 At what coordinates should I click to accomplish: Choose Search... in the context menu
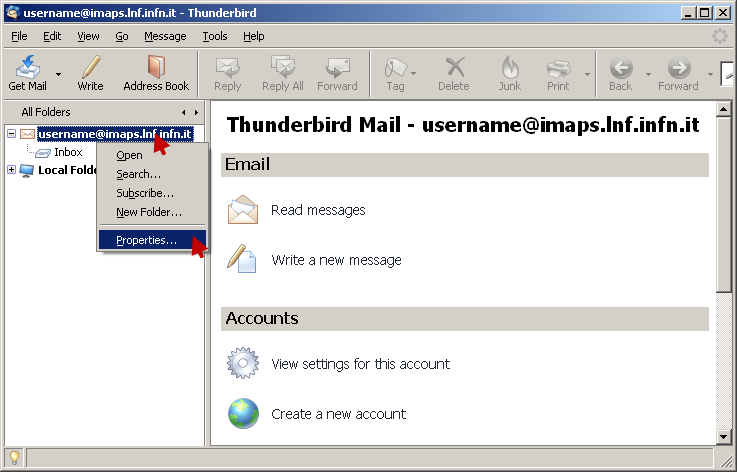pos(153,174)
